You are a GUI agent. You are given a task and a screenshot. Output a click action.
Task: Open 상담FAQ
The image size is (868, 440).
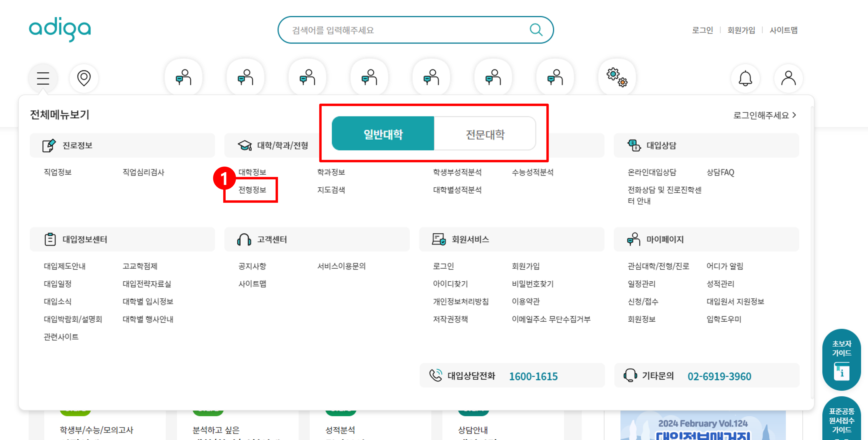(x=720, y=172)
